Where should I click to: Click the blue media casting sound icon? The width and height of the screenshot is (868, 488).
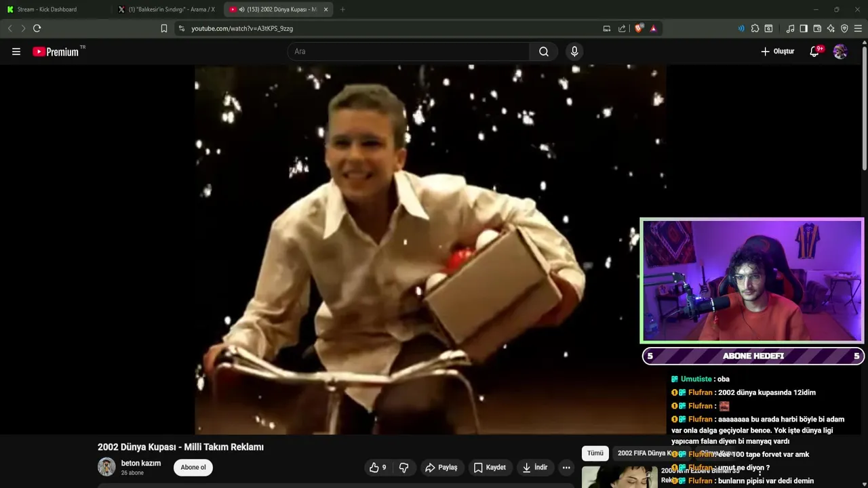(x=741, y=28)
